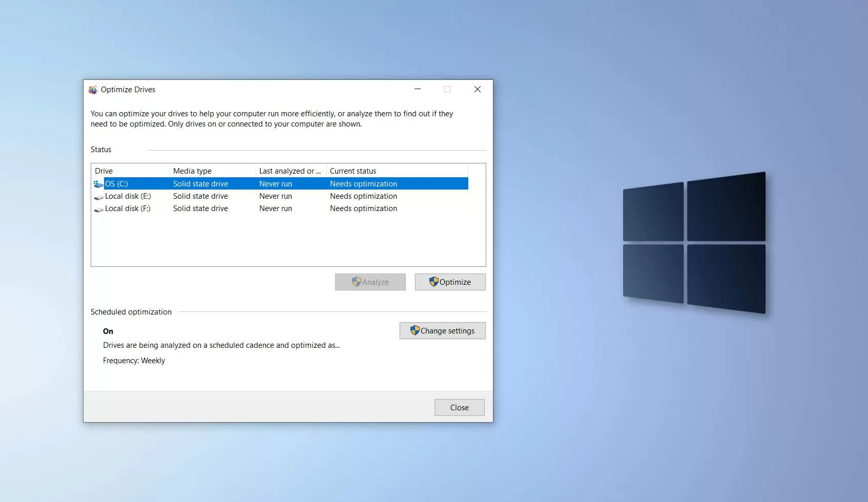Click the shield icon on Change settings
Screen dimensions: 868x502
pos(415,331)
